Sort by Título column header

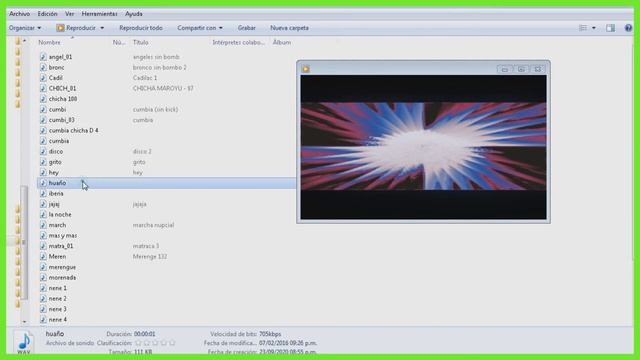[140, 42]
